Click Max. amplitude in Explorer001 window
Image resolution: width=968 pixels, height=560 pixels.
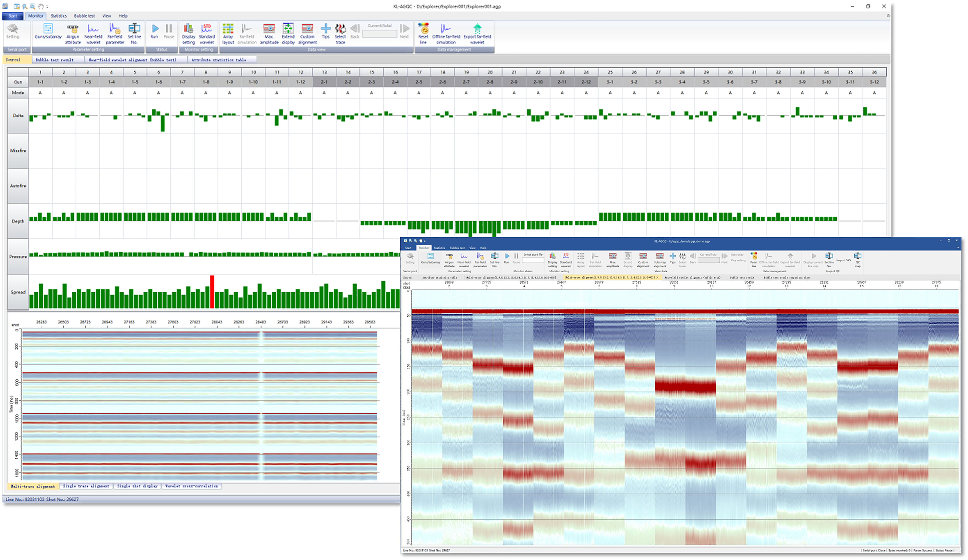(x=269, y=34)
